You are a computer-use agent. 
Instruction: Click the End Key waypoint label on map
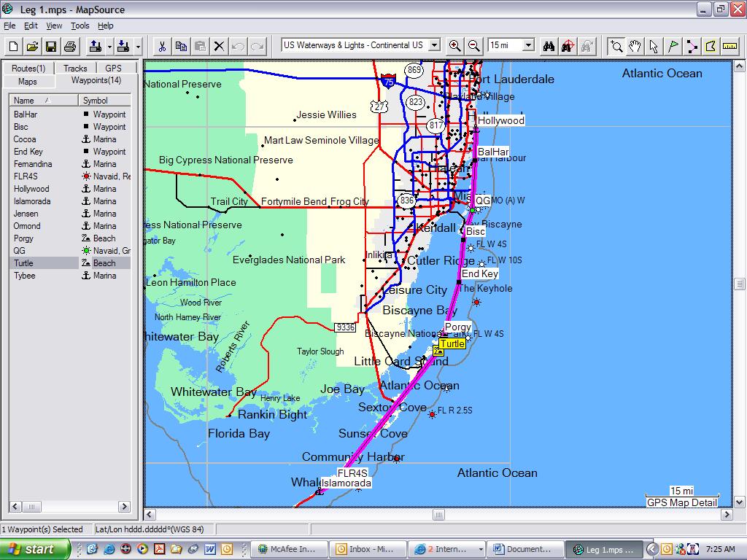[479, 273]
